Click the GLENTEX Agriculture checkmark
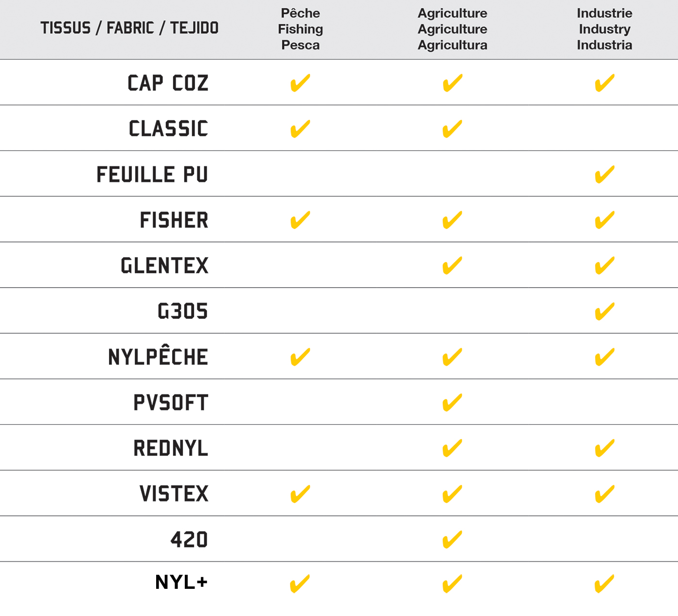This screenshot has height=616, width=678. pos(452,265)
